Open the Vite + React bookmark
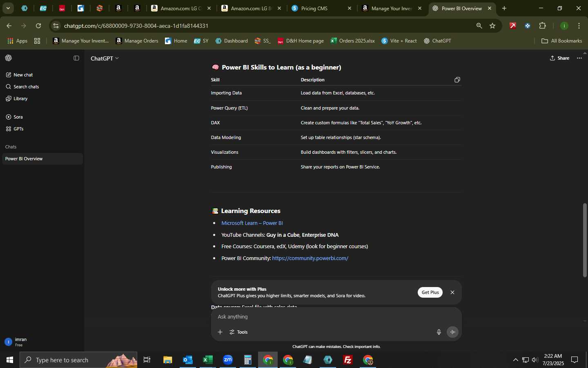Image resolution: width=588 pixels, height=368 pixels. coord(399,41)
